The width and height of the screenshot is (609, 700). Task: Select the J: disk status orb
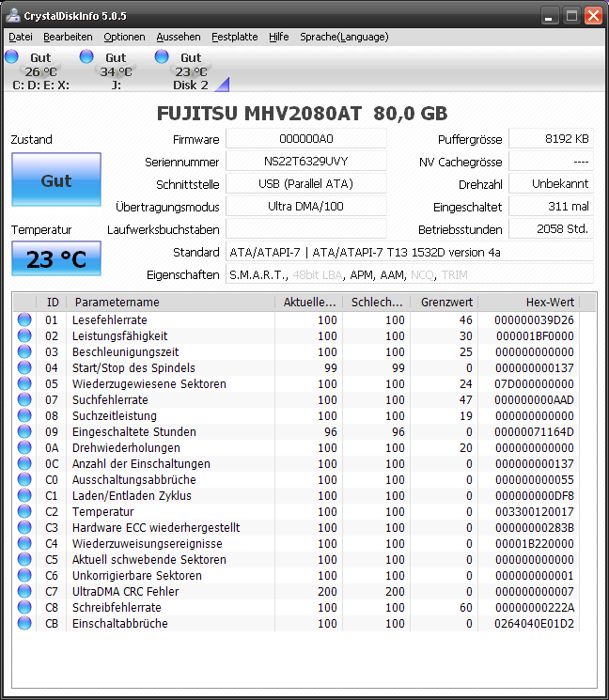(86, 56)
